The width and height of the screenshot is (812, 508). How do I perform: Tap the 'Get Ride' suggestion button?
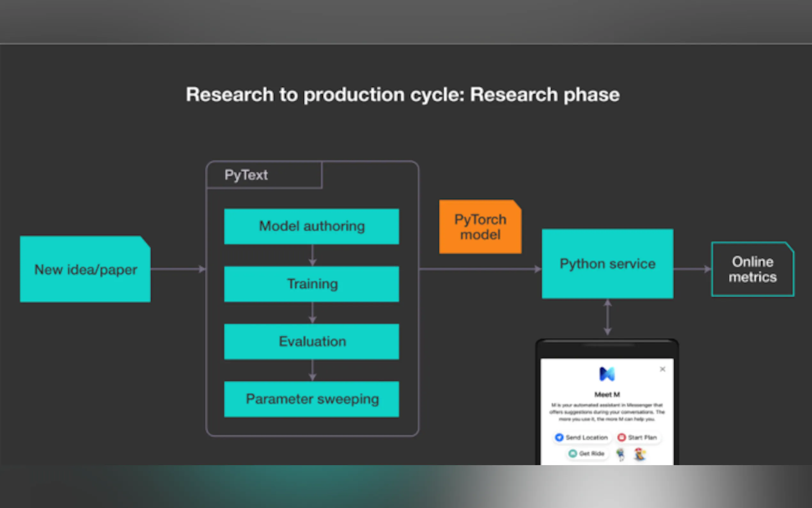[x=587, y=454]
